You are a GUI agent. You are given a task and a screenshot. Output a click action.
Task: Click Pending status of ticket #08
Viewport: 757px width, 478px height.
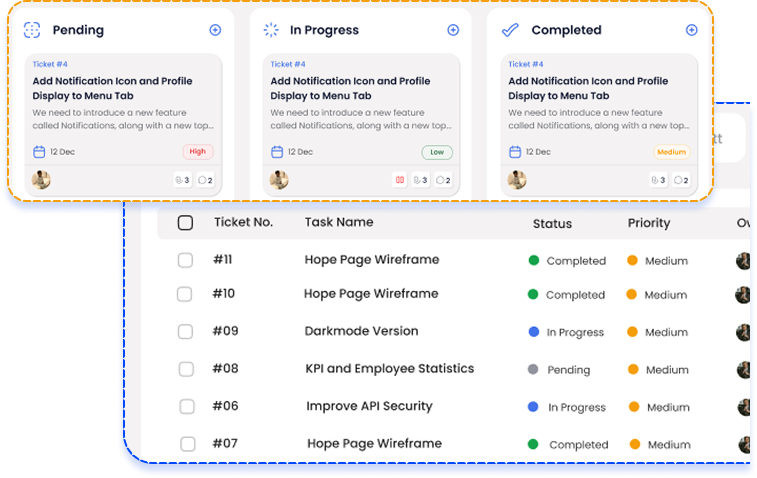coord(559,370)
